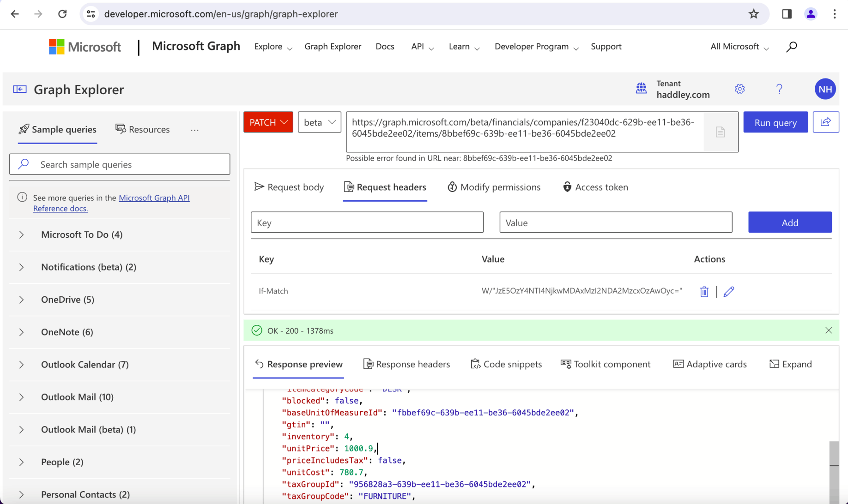Viewport: 848px width, 504px height.
Task: Open the beta API version dropdown
Action: pos(319,122)
